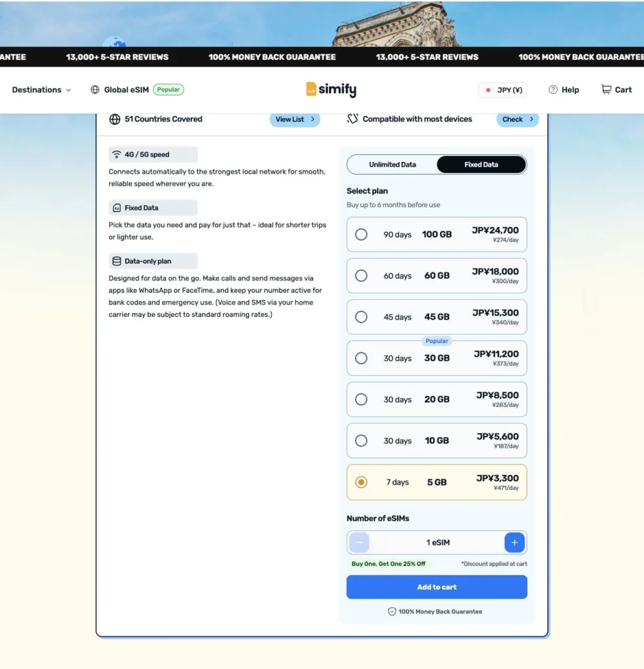Click the Number of eSIMs heading
This screenshot has width=644, height=669.
(x=378, y=518)
